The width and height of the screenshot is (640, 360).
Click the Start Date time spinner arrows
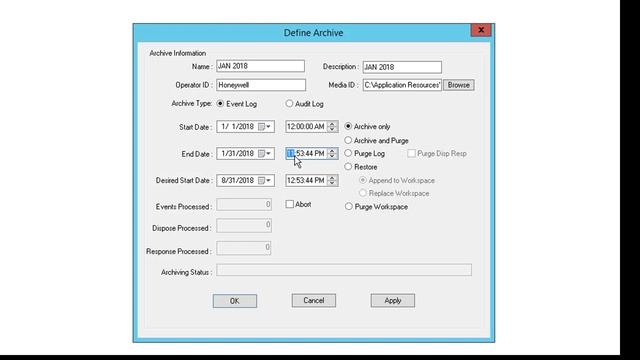point(332,127)
